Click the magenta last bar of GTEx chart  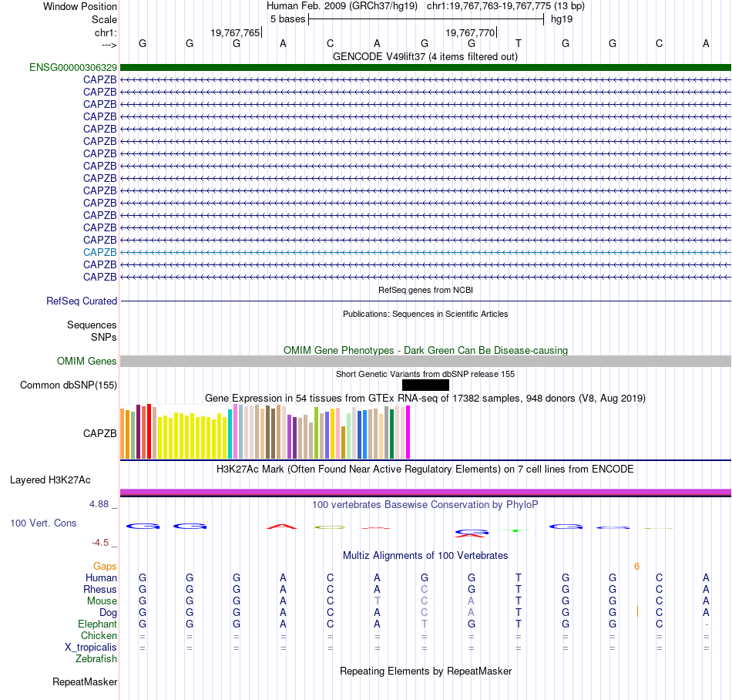408,432
